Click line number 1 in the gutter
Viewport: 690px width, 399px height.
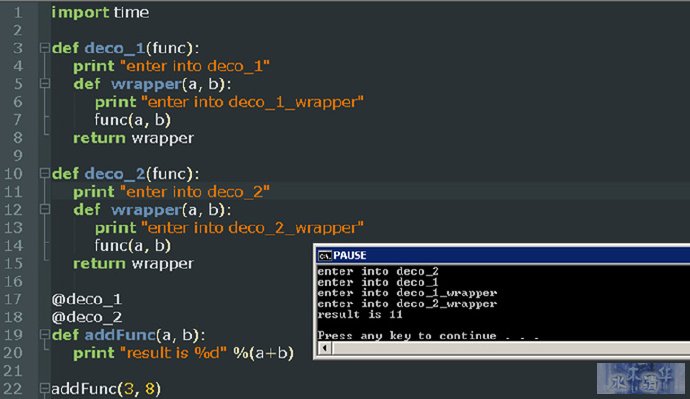(x=18, y=12)
